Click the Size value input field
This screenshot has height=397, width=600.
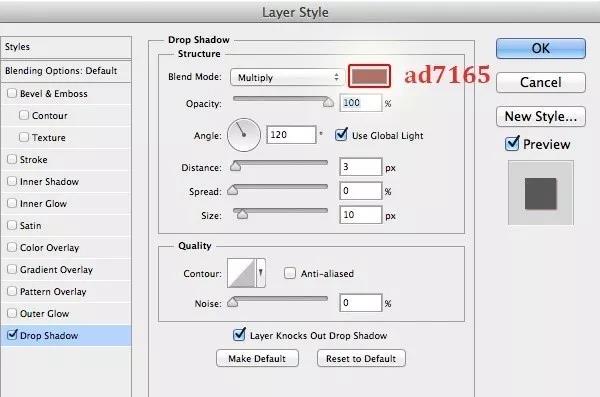tap(360, 215)
